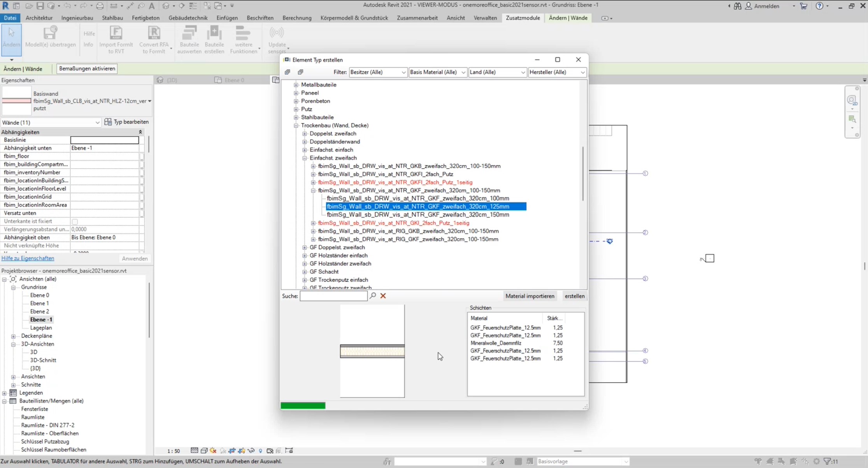Open the shopping cart icon in title bar
868x468 pixels.
pos(803,6)
